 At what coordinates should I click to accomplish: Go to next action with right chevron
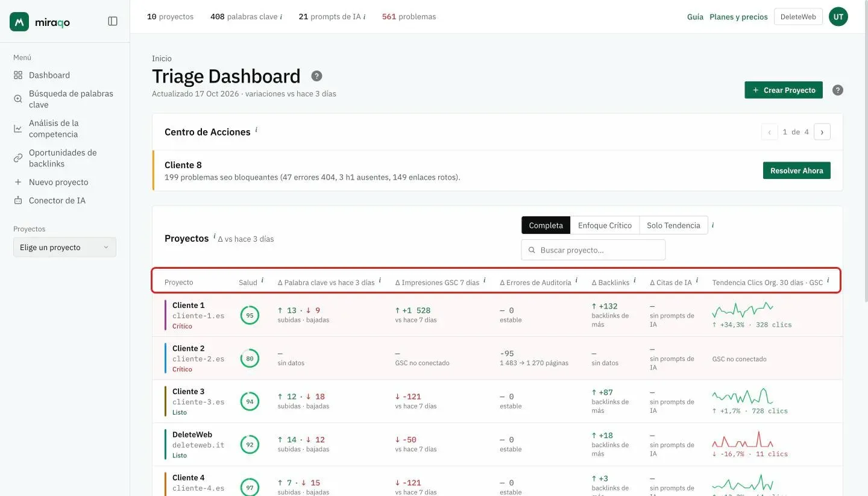click(x=822, y=132)
